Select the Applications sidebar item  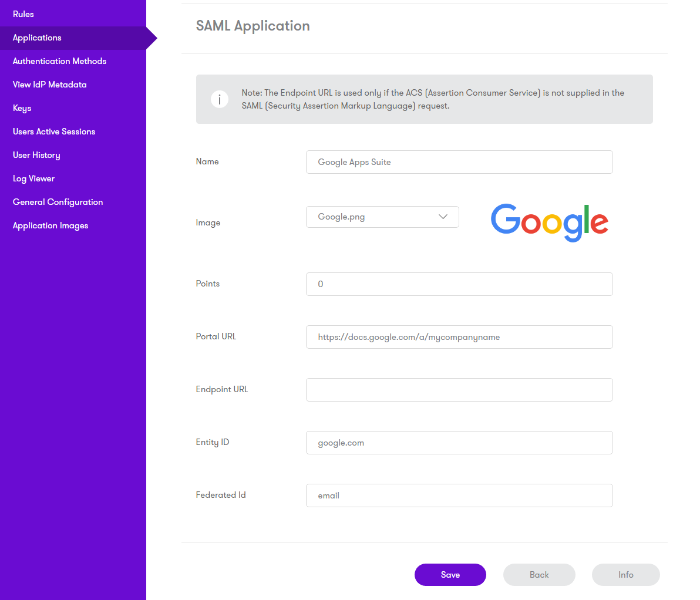pos(36,38)
